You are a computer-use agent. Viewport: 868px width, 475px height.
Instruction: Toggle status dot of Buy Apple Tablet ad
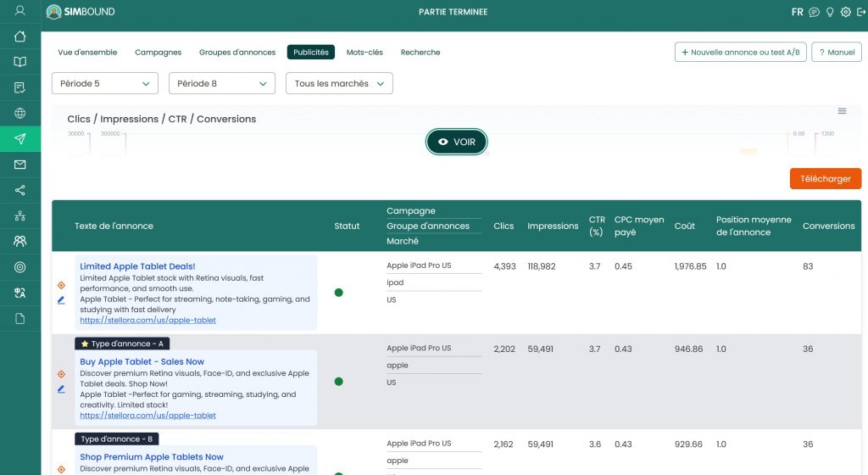(x=339, y=382)
